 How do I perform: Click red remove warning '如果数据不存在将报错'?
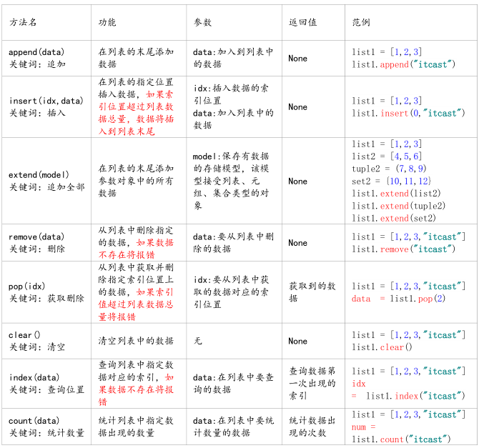tap(136, 249)
